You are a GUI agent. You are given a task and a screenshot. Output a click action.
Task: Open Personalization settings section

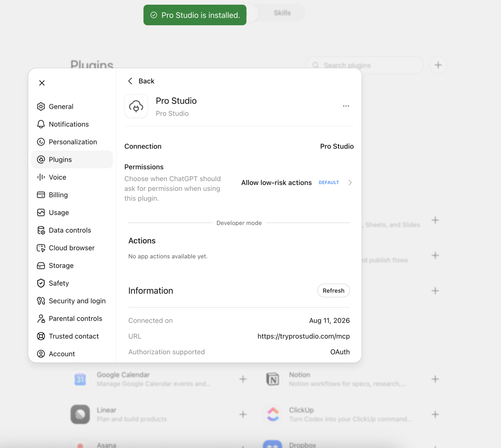tap(72, 142)
